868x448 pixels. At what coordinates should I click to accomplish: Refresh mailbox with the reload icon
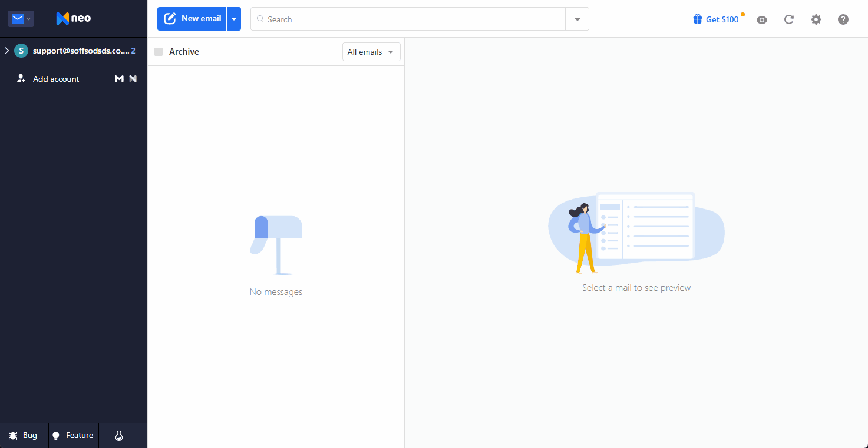[789, 19]
